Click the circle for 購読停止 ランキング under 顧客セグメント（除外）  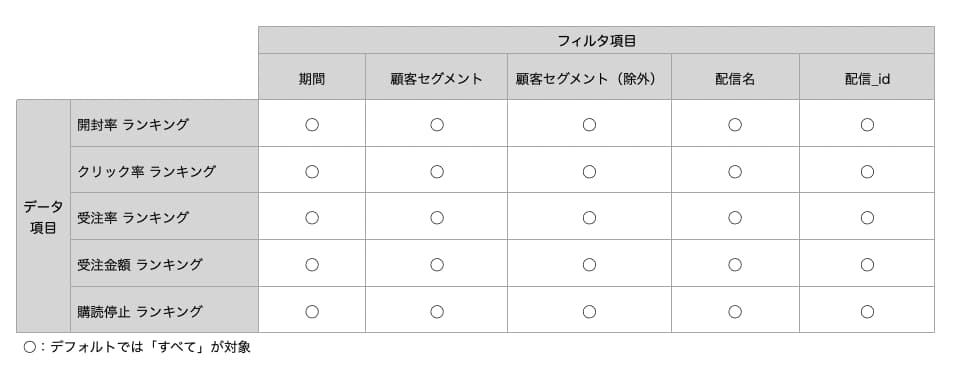[589, 311]
